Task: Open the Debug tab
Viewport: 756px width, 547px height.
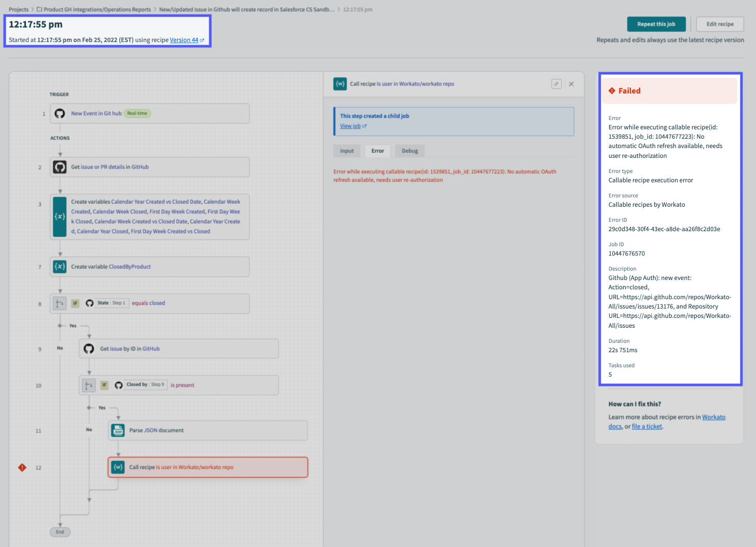Action: pos(409,151)
